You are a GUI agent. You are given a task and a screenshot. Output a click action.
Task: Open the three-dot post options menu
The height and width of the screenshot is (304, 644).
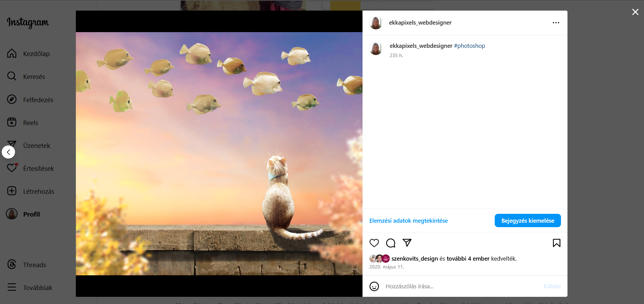click(x=556, y=23)
